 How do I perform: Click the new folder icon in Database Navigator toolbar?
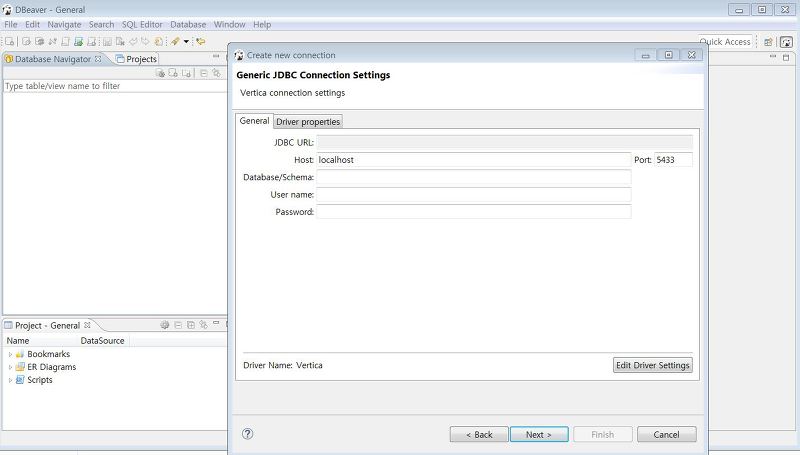coord(186,73)
